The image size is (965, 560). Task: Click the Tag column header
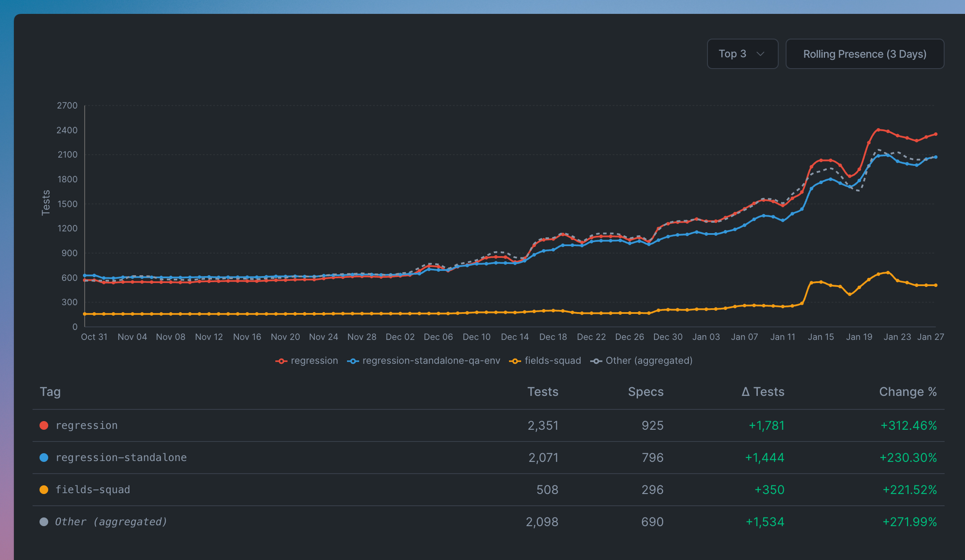[x=50, y=392]
